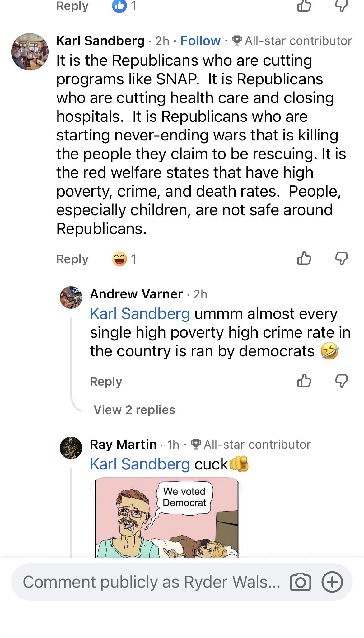Follow Karl Sandberg
The image size is (364, 638).
[200, 41]
